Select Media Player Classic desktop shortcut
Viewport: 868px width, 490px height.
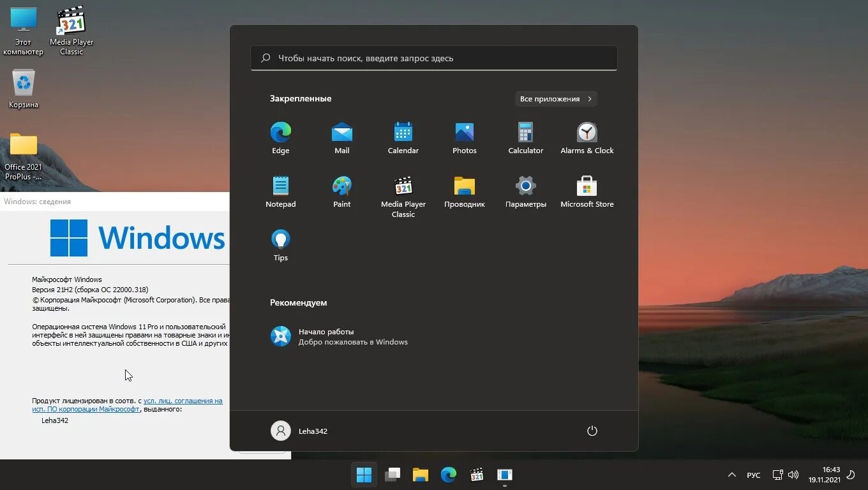point(71,31)
